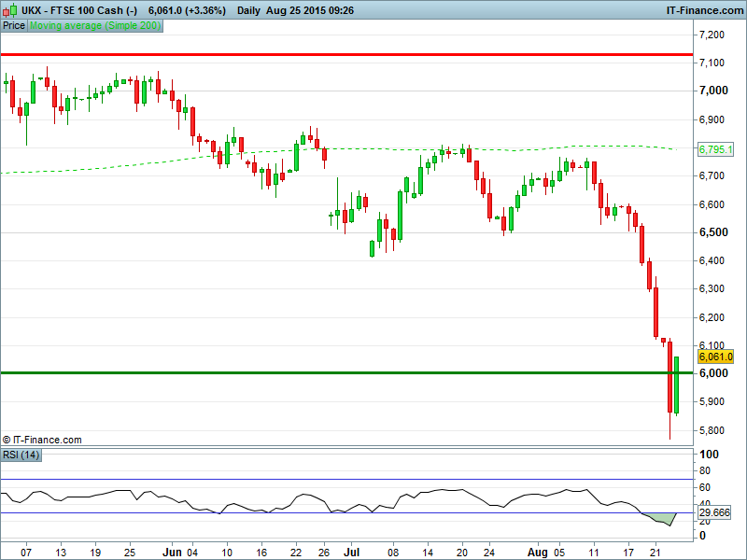Image resolution: width=747 pixels, height=560 pixels.
Task: Click the 7,000 level on the price axis
Action: click(x=713, y=91)
